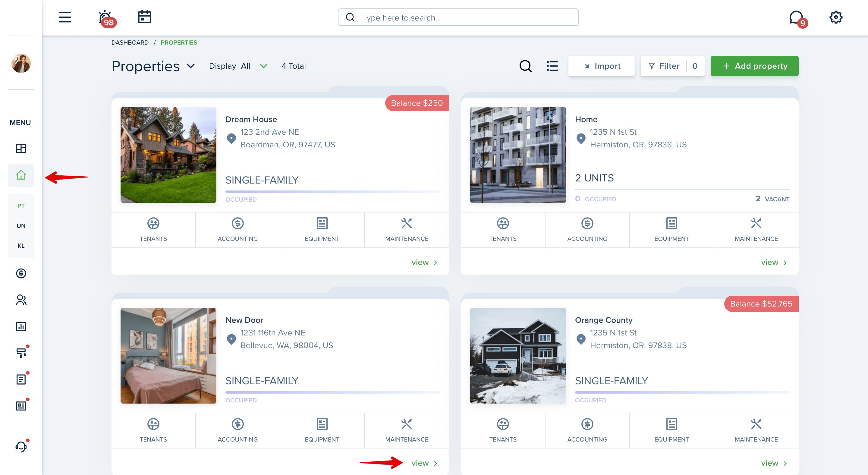The width and height of the screenshot is (868, 475).
Task: Open Home property building photo
Action: point(518,155)
